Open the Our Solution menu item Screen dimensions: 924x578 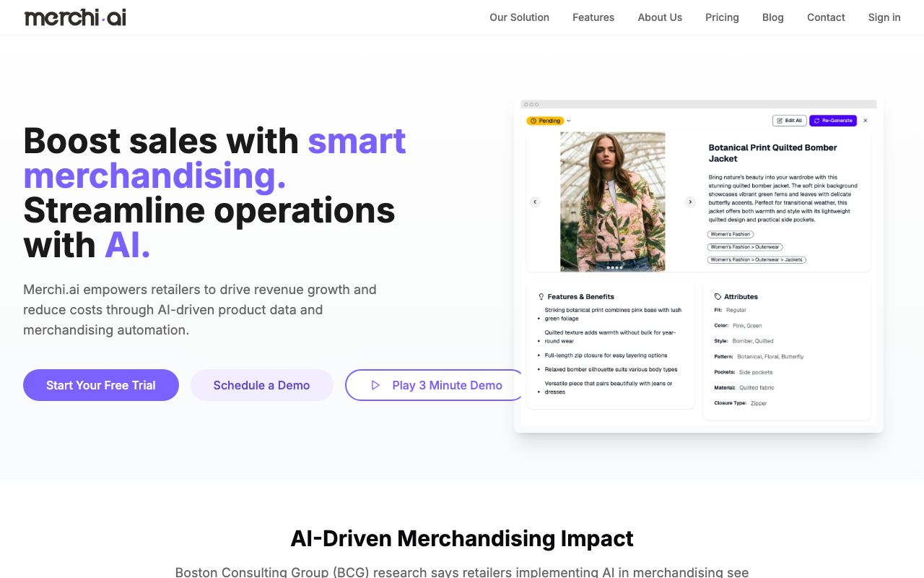point(519,17)
